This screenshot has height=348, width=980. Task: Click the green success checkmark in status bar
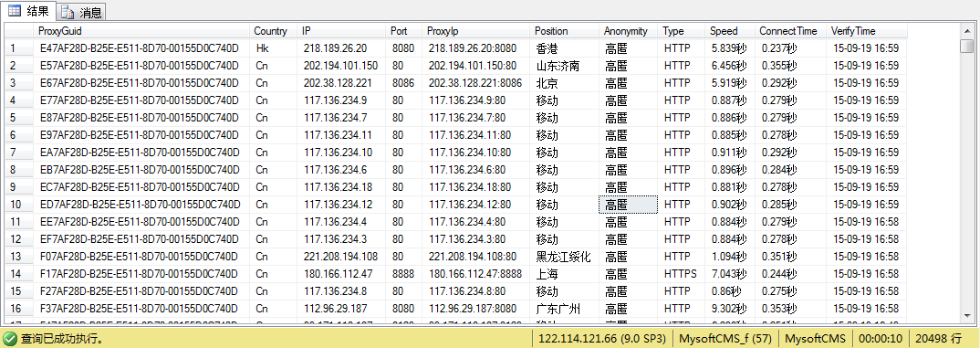[x=11, y=339]
